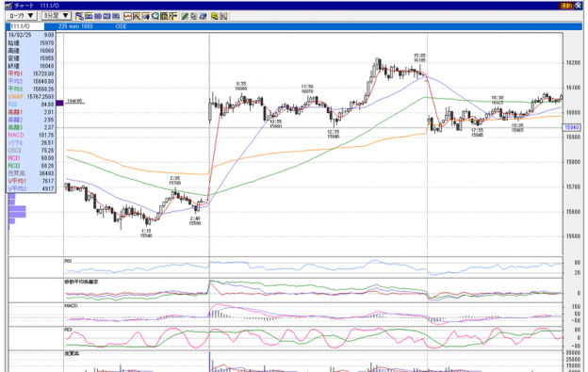Click the magnifying glass zoom icon
This screenshot has height=372, width=588.
click(x=155, y=16)
